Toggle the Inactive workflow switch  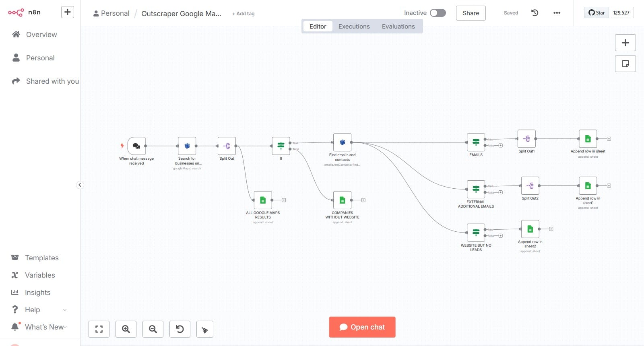pos(438,13)
